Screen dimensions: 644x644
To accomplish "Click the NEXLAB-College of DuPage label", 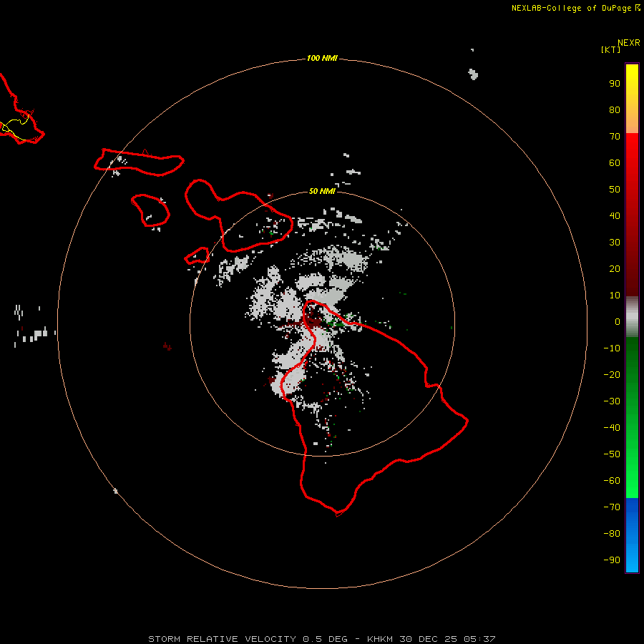I will coord(571,8).
